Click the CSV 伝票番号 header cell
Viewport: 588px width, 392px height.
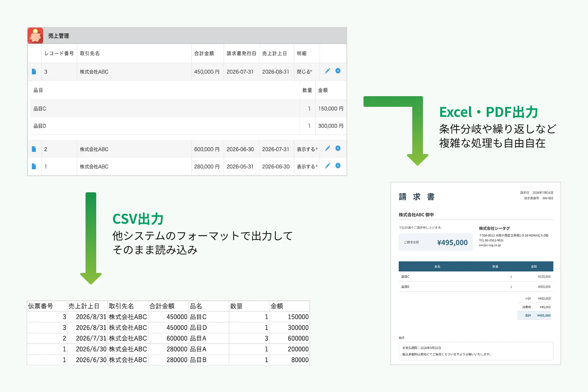(47, 306)
